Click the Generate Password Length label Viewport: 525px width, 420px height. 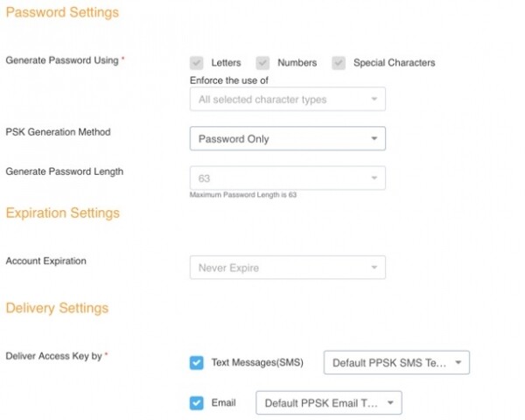(x=64, y=172)
